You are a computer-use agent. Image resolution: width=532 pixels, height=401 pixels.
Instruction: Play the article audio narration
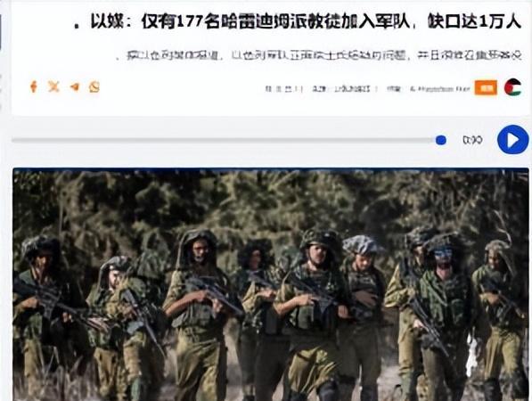point(512,139)
